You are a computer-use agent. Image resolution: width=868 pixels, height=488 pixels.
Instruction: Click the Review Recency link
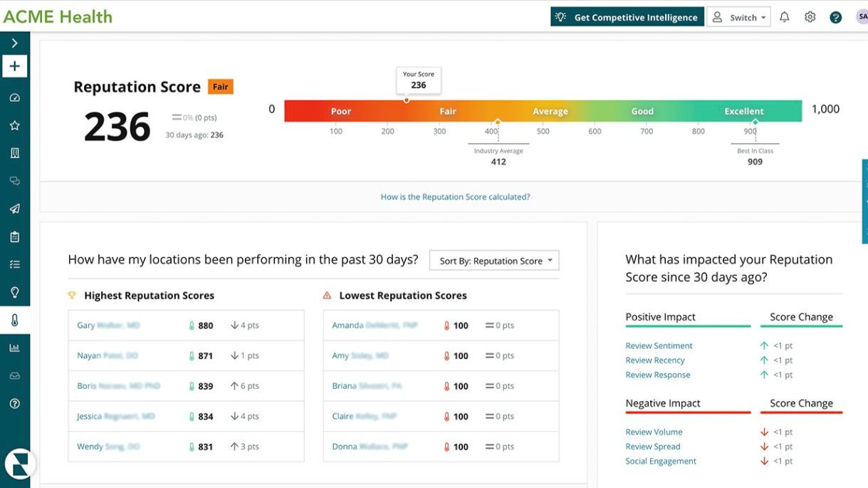pos(655,360)
